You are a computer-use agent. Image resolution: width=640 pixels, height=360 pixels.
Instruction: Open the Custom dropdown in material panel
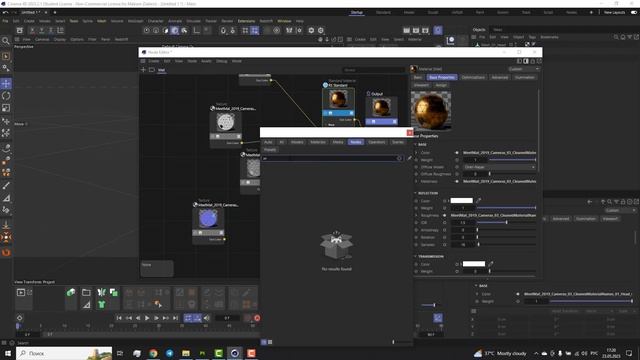point(524,69)
